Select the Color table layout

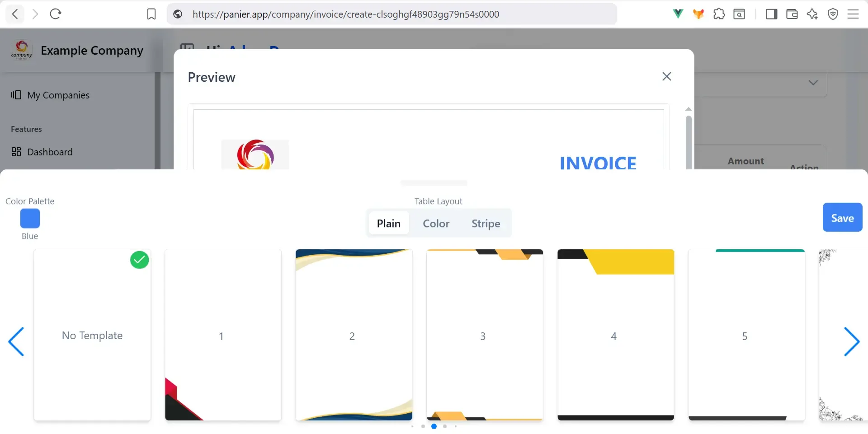coord(436,224)
